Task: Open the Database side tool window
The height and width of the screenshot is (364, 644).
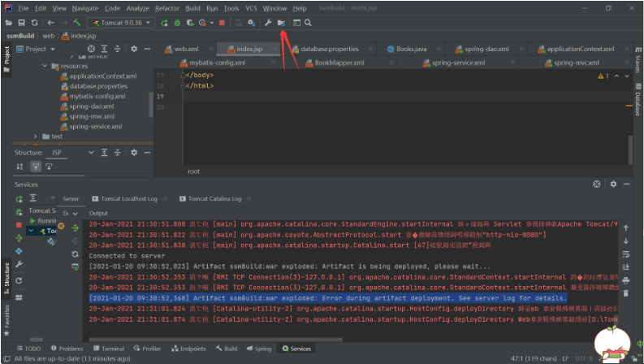Action: point(638,99)
